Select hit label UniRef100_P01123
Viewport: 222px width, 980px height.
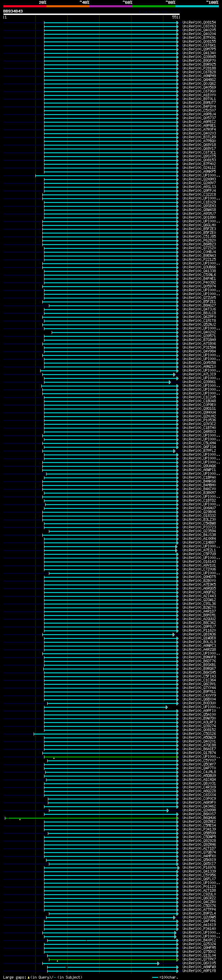[199, 886]
